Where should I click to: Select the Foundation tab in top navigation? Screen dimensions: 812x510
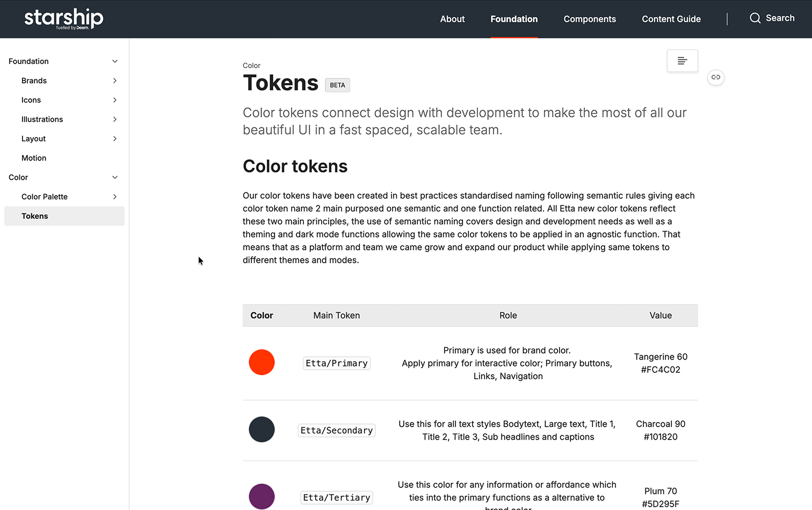tap(514, 19)
